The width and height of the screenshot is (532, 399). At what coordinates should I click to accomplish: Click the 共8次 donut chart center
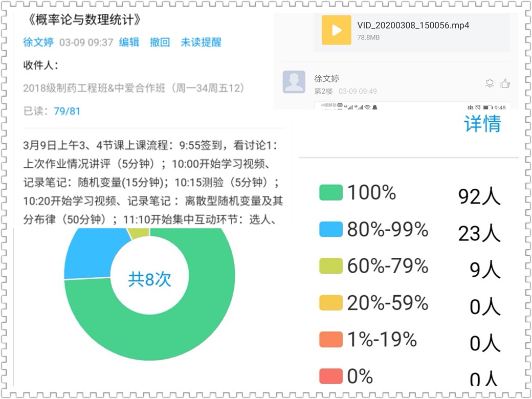149,279
